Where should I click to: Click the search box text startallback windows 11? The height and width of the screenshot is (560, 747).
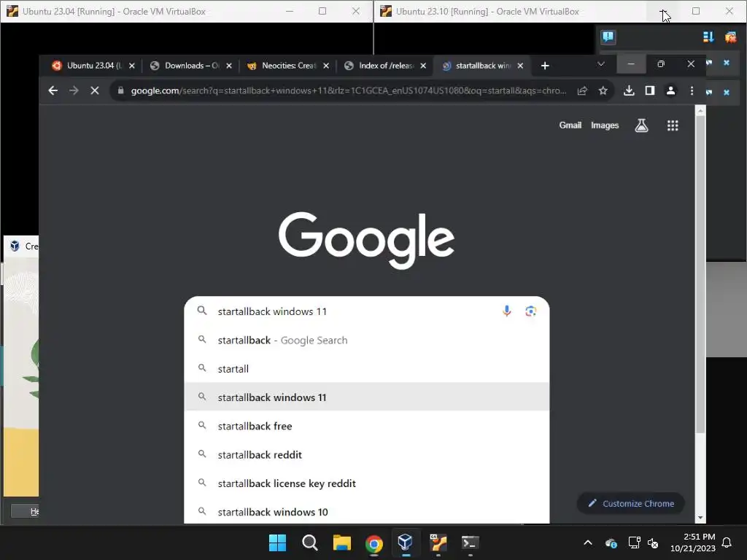272,311
